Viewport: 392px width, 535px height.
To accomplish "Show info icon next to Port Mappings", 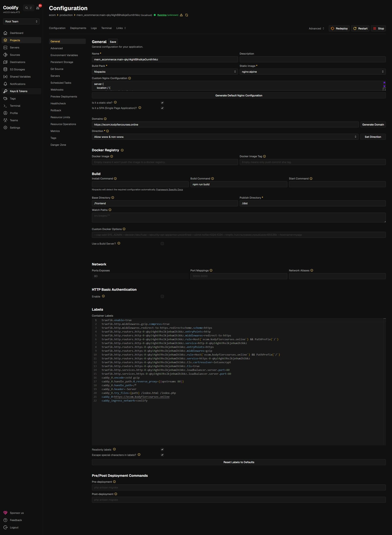I will 211,270.
